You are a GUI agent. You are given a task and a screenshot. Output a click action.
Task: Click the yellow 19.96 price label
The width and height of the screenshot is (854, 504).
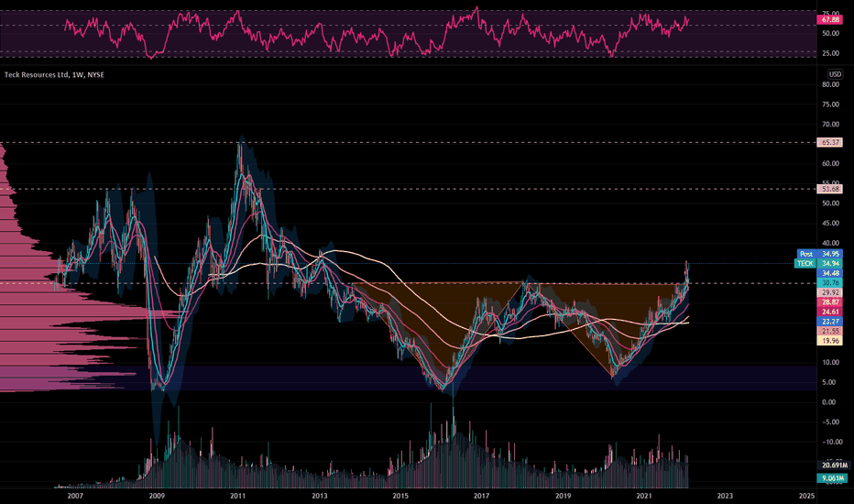(x=829, y=341)
